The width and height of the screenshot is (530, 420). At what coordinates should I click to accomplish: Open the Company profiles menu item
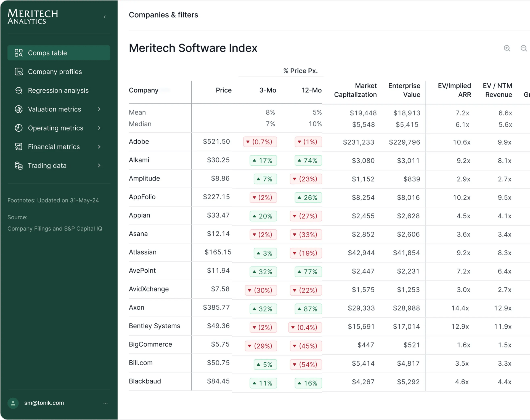55,72
